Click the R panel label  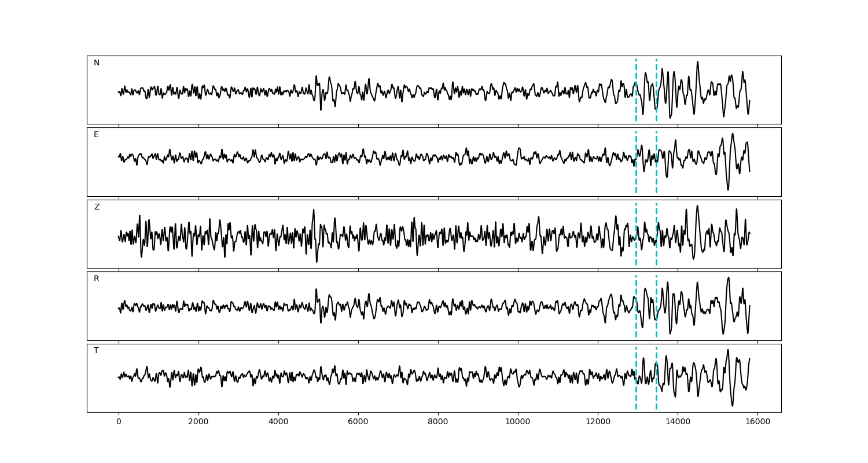click(97, 279)
